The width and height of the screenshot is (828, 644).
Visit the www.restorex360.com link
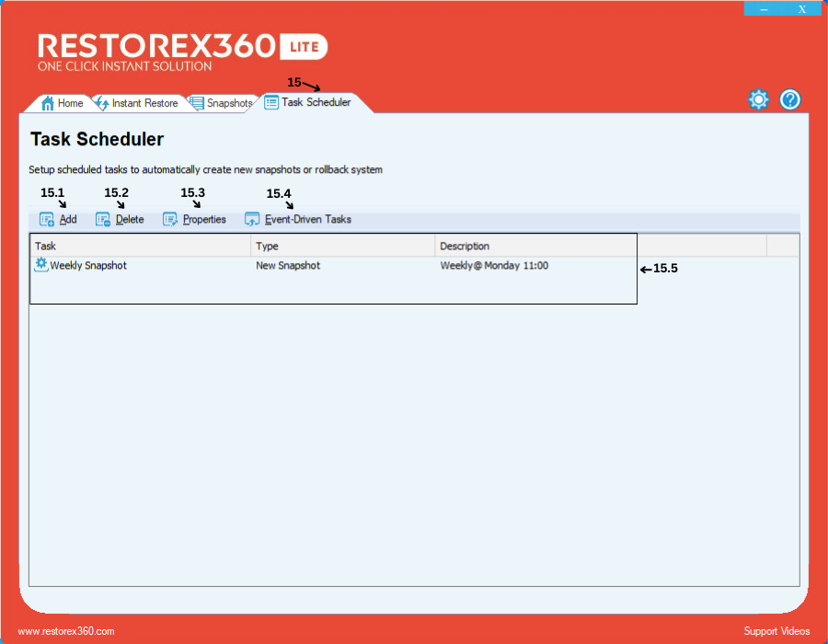click(66, 631)
